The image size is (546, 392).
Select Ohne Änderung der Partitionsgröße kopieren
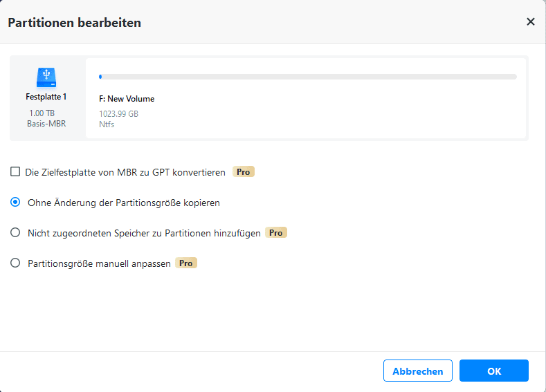pos(15,203)
